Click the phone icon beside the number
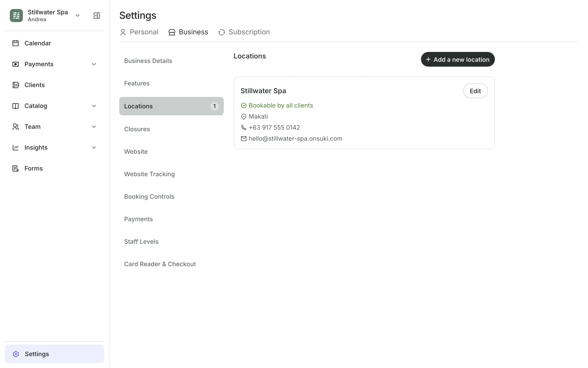 244,128
